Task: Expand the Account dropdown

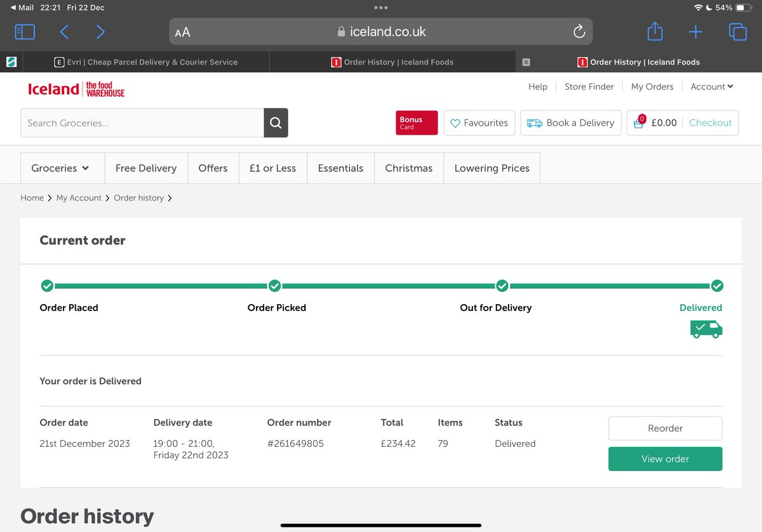Action: coord(712,87)
